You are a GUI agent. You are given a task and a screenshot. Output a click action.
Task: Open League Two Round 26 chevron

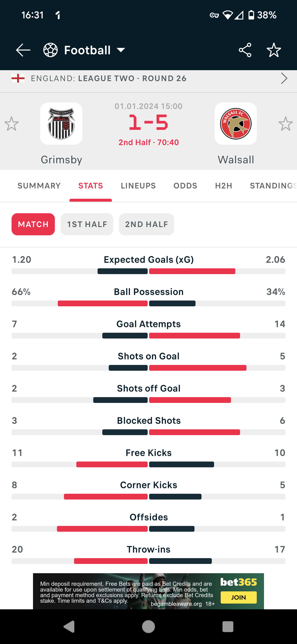click(284, 78)
